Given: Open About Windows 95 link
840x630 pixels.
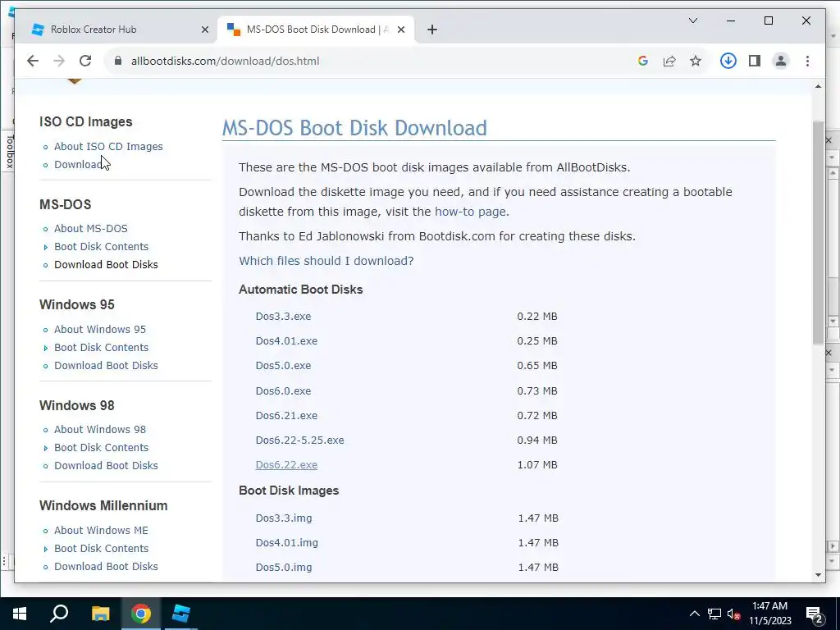Looking at the screenshot, I should coord(99,330).
